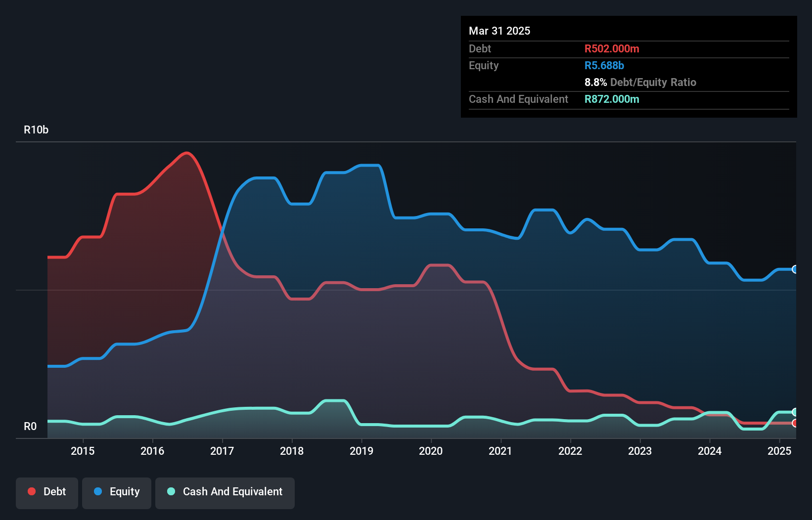Toggle the Equity series legend button

[117, 493]
